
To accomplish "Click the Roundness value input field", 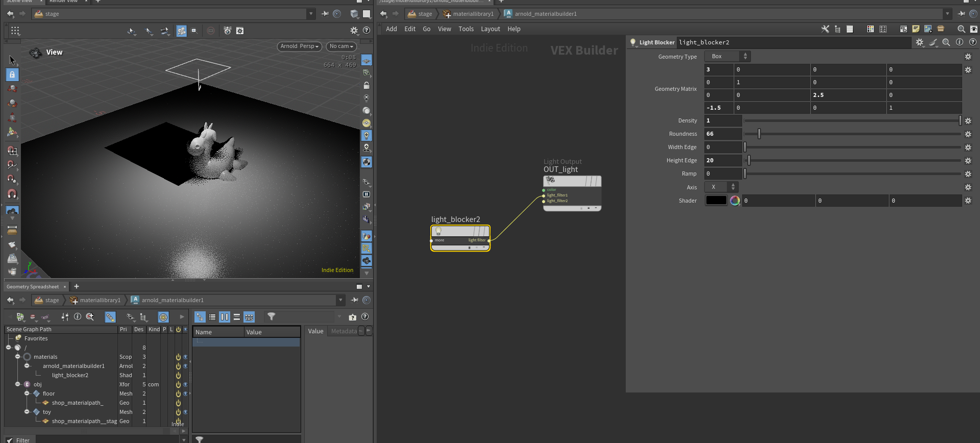I will [x=723, y=134].
